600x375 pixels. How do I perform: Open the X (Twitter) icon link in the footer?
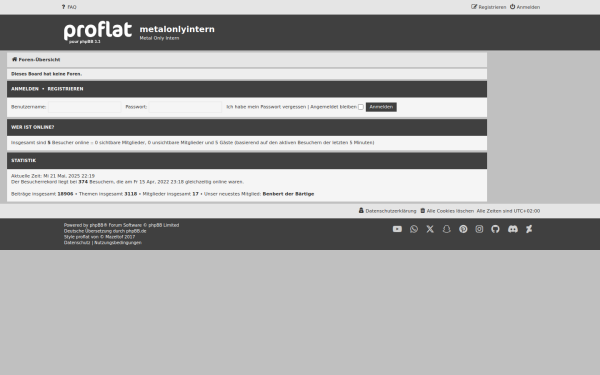click(x=430, y=229)
